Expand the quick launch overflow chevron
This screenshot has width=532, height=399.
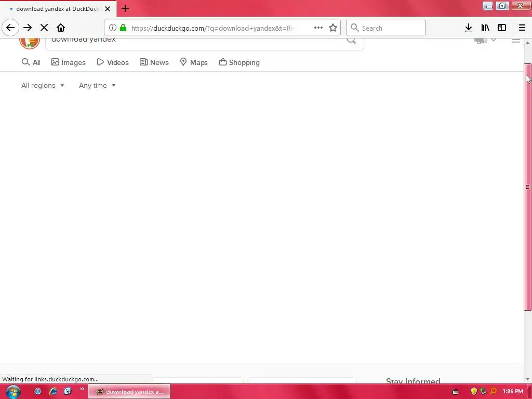(82, 389)
